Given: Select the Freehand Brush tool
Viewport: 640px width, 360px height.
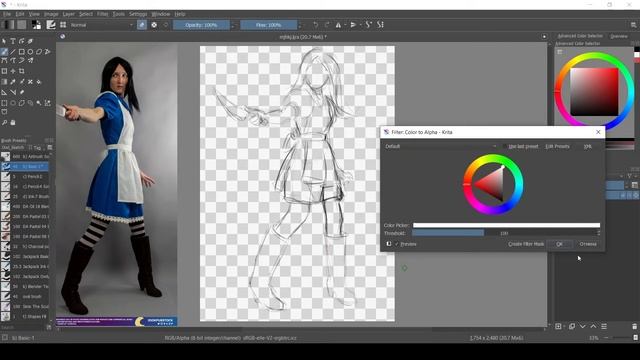Looking at the screenshot, I should point(4,52).
